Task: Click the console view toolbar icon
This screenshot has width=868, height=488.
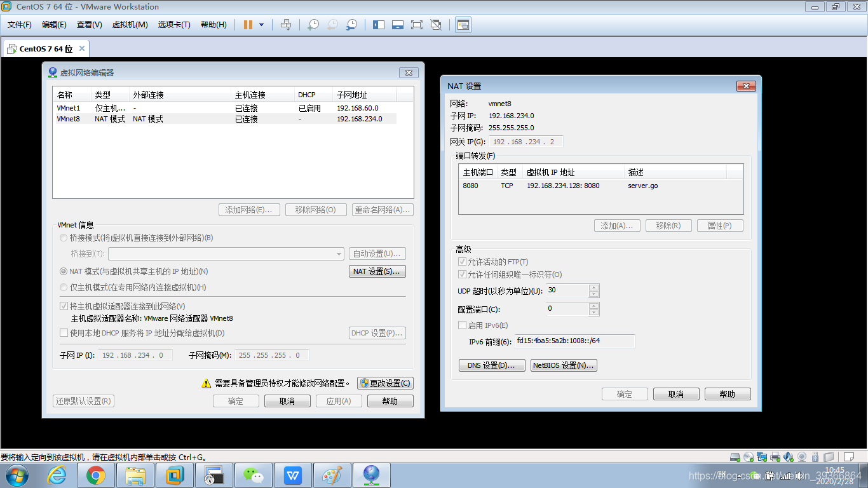Action: pyautogui.click(x=463, y=25)
